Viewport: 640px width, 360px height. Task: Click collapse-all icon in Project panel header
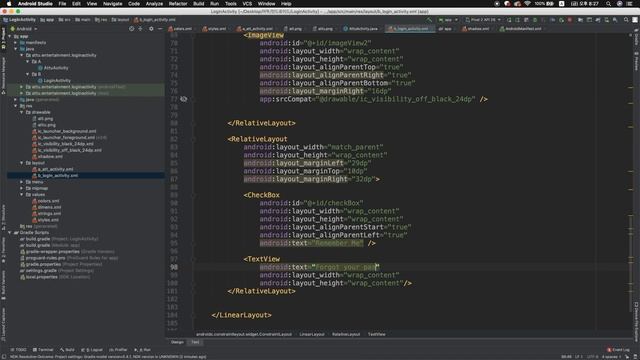[x=140, y=29]
